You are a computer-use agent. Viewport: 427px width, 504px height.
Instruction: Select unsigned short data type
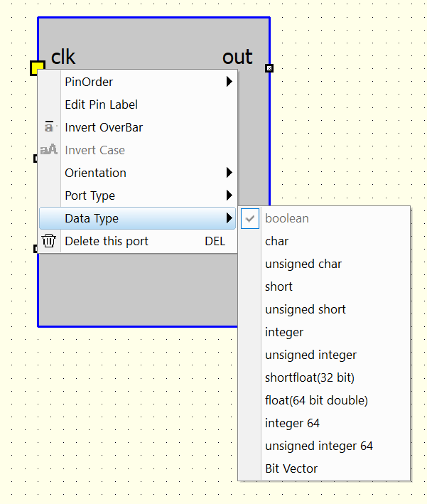point(306,309)
